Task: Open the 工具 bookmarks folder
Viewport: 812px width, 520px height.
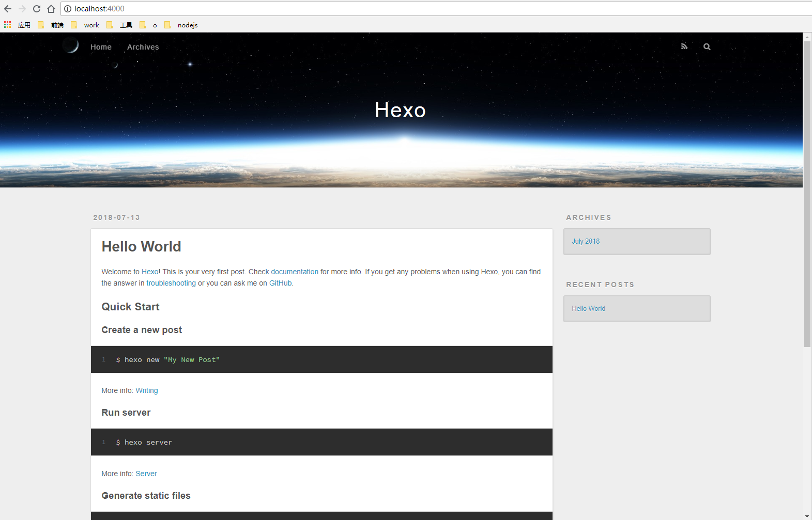Action: (x=119, y=25)
